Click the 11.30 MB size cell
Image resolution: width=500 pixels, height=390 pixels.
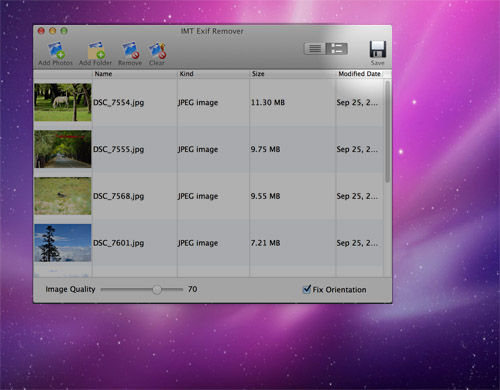[x=268, y=102]
